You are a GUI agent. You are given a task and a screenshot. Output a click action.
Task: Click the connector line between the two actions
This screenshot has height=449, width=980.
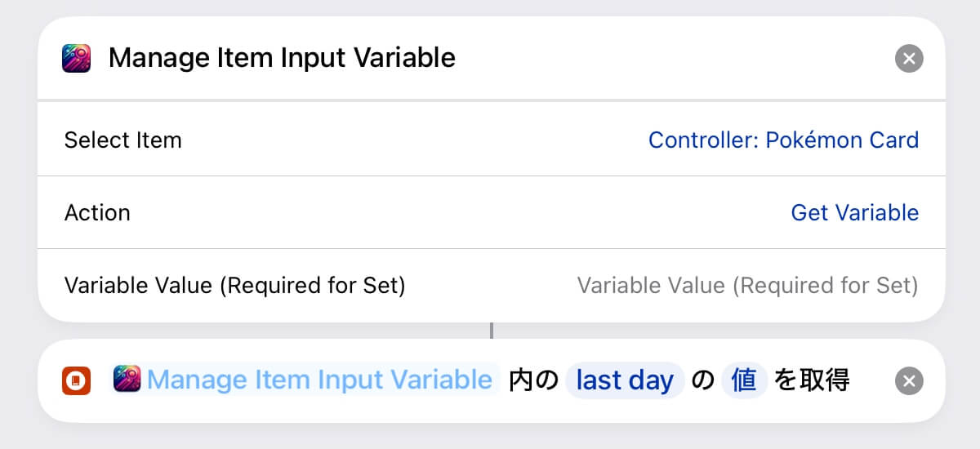491,331
